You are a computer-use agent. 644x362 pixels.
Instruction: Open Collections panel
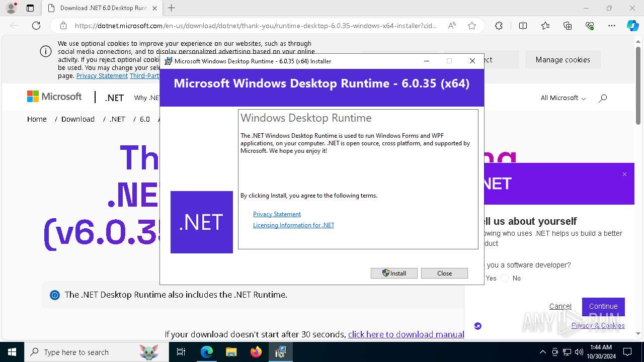coord(568,26)
